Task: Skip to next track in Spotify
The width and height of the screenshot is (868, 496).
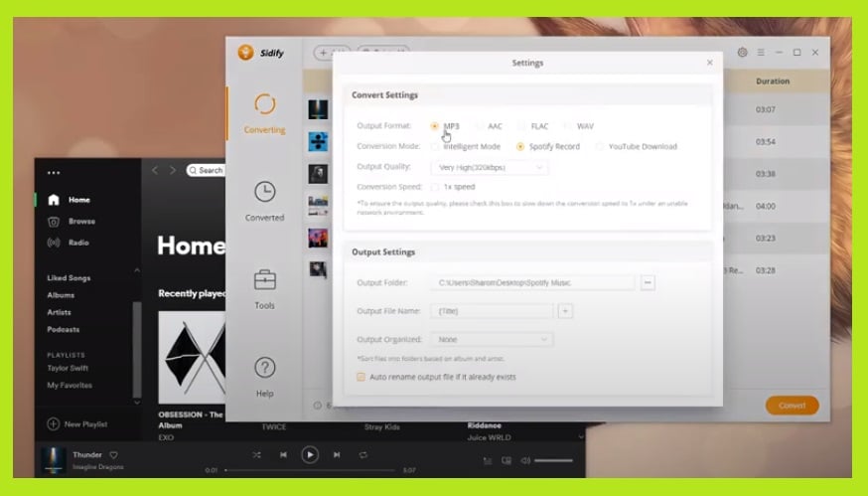Action: pyautogui.click(x=336, y=455)
